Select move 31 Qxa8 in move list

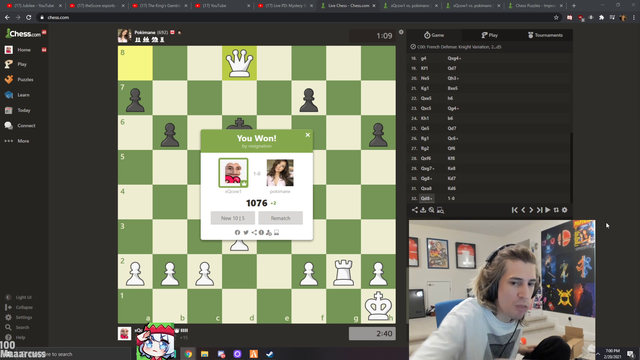tap(426, 188)
